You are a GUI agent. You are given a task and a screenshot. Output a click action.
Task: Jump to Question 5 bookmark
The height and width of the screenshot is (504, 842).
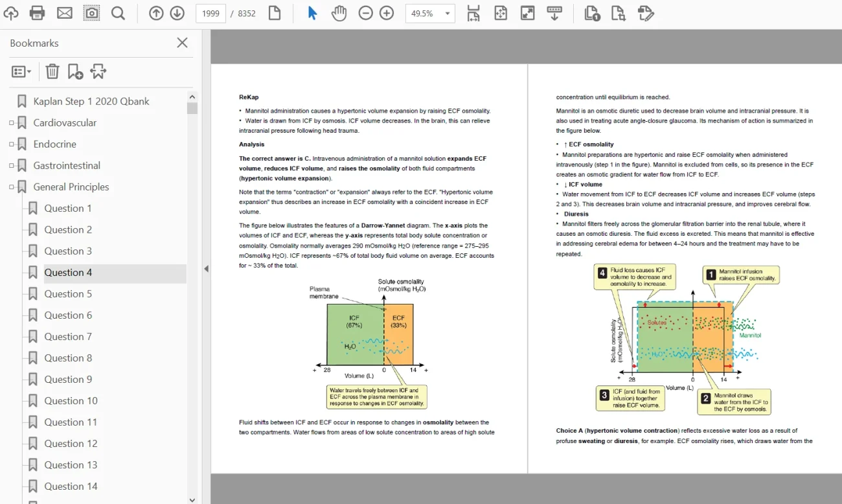68,293
